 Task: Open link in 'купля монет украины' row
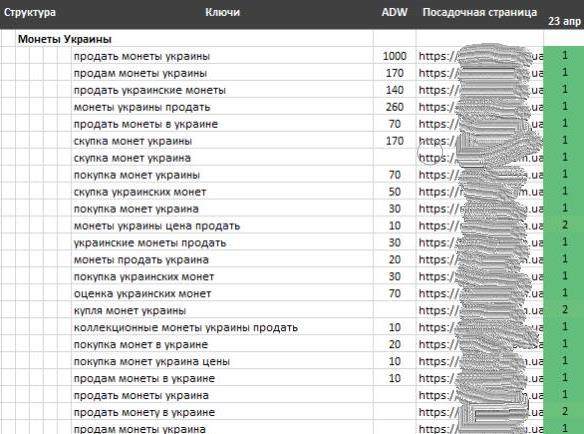(x=480, y=310)
